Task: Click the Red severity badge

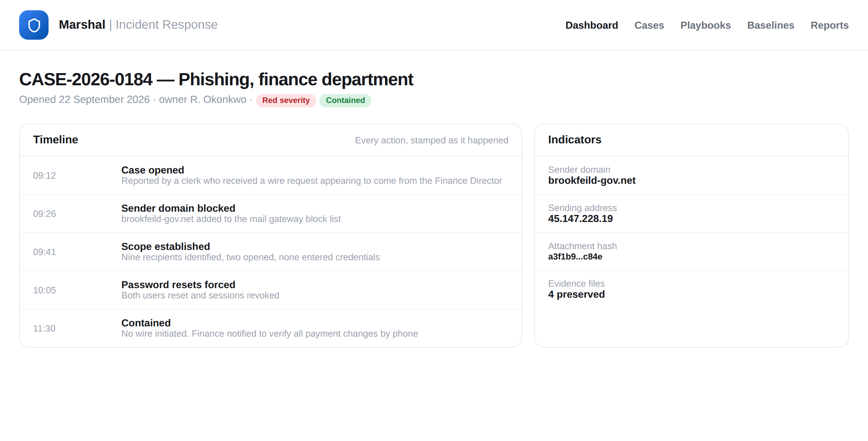Action: tap(286, 100)
